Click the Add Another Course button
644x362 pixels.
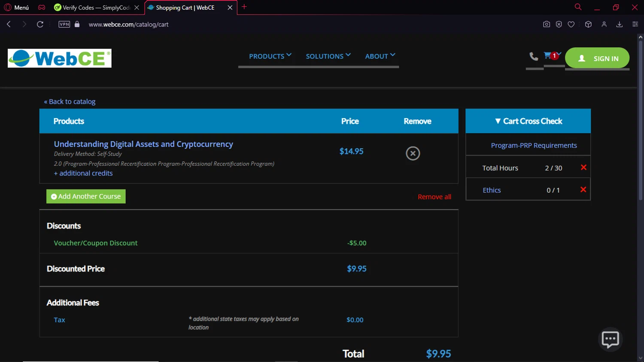86,196
